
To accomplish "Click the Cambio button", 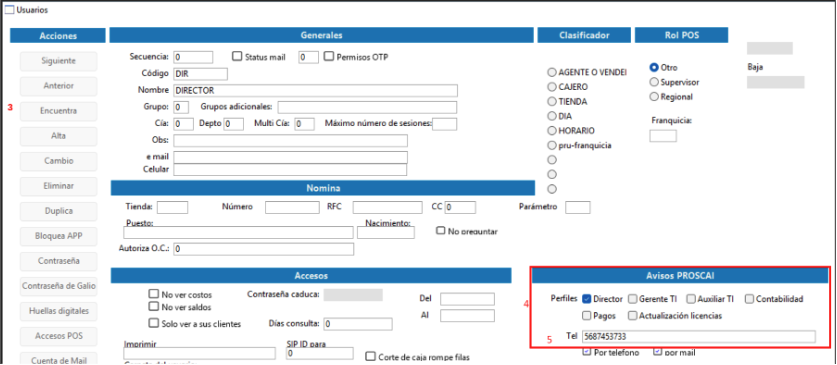I will (59, 161).
